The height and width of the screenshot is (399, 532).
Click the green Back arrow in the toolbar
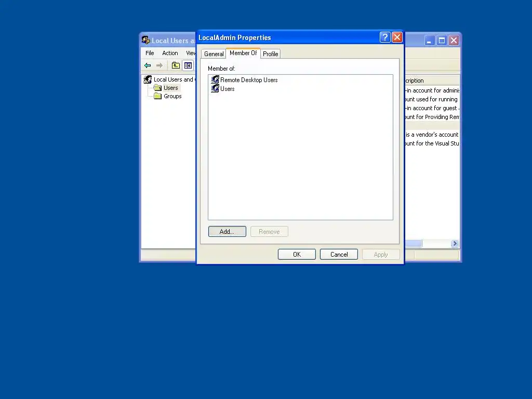pos(148,65)
